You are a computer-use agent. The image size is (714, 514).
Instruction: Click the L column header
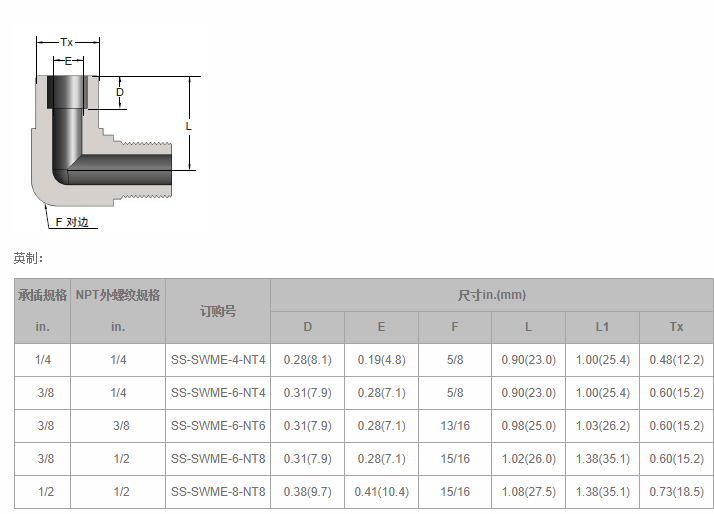[528, 327]
